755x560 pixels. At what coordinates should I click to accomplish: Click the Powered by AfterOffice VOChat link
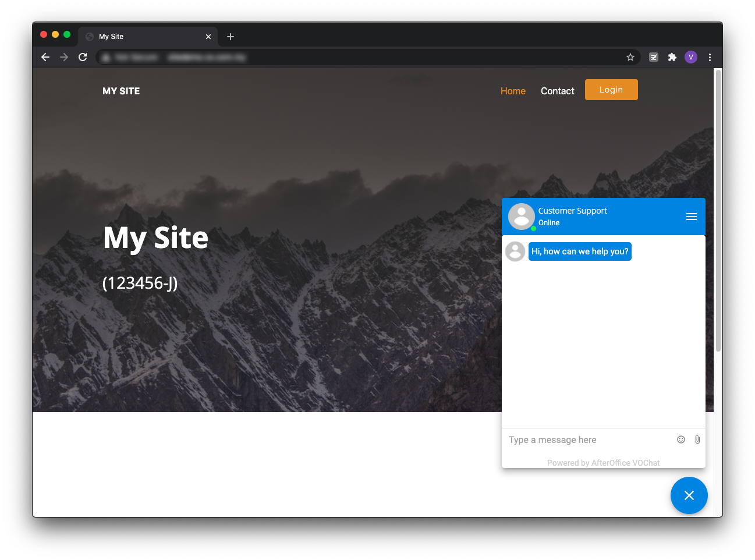[x=603, y=463]
